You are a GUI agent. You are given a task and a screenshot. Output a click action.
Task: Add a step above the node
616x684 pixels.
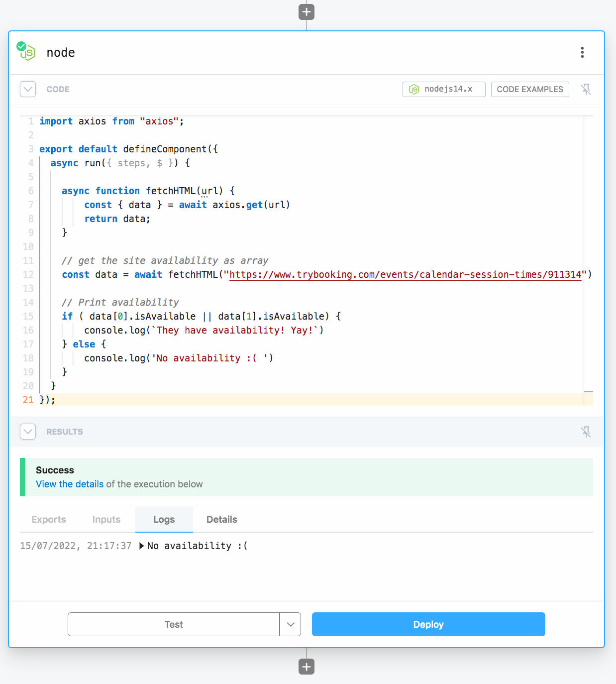point(307,12)
